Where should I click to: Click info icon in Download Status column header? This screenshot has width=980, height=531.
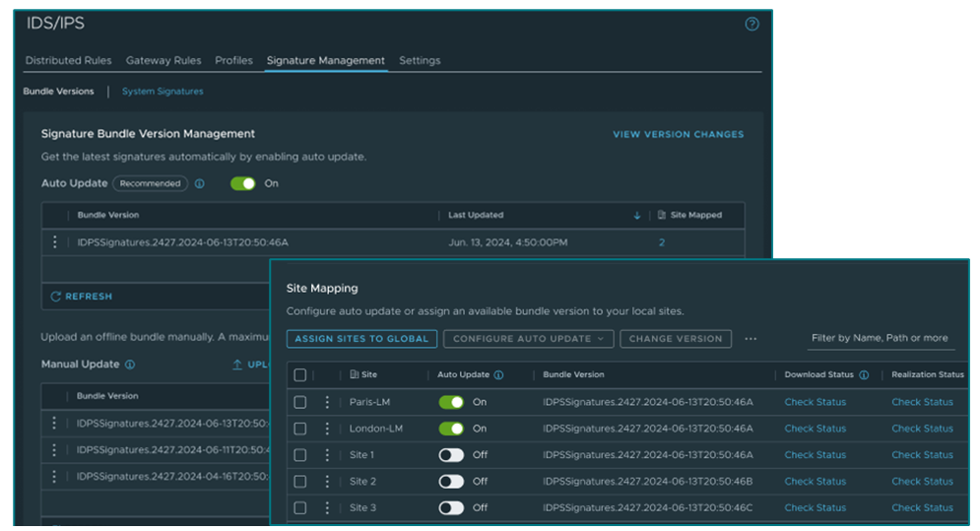coord(864,375)
